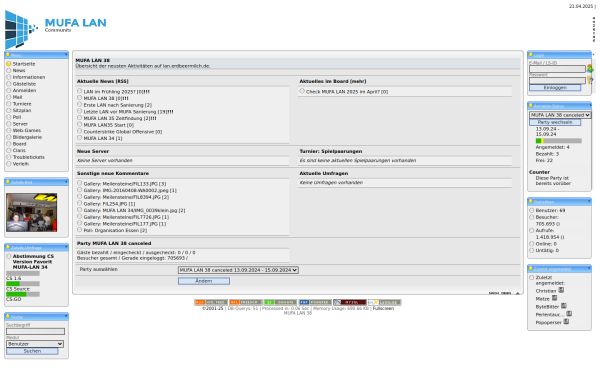Open Startseite in the menu
This screenshot has height=375, width=600.
tap(24, 64)
